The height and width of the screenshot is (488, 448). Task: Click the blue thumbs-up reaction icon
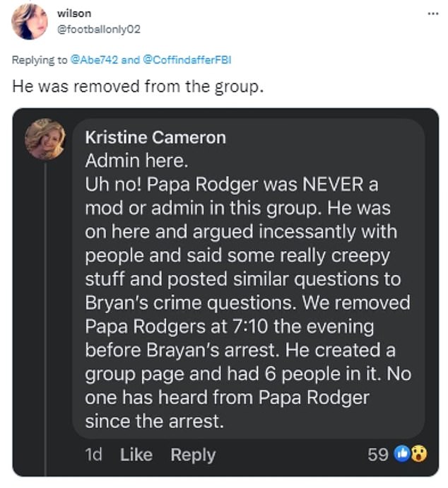(x=402, y=454)
